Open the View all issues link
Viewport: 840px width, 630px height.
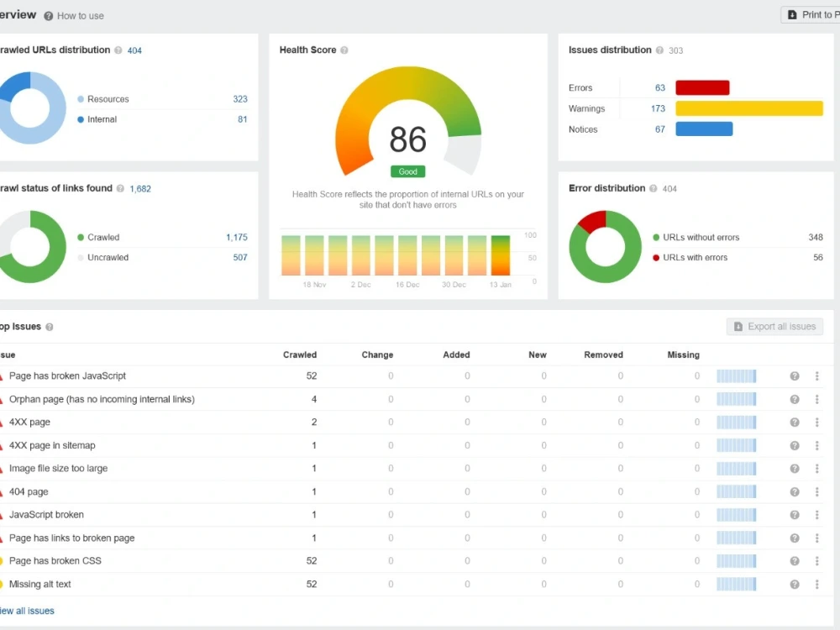coord(27,611)
